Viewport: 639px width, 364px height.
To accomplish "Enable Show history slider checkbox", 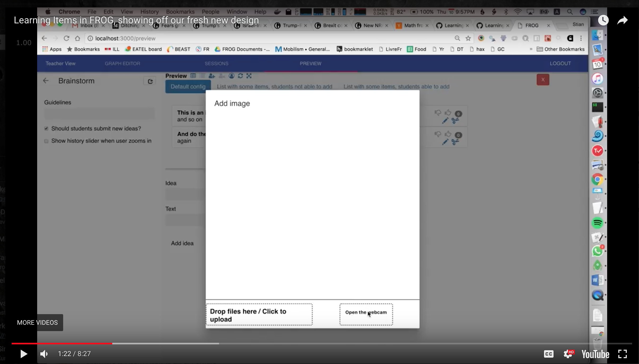I will 46,141.
